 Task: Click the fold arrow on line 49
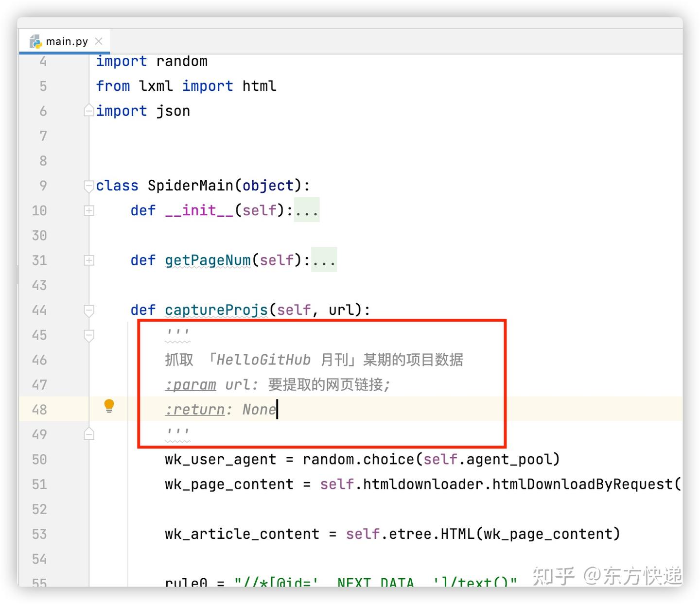tap(89, 433)
